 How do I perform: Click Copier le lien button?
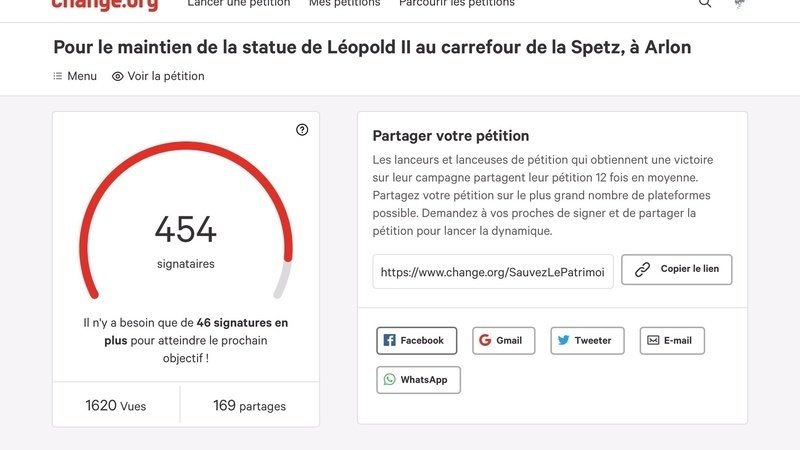tap(676, 269)
